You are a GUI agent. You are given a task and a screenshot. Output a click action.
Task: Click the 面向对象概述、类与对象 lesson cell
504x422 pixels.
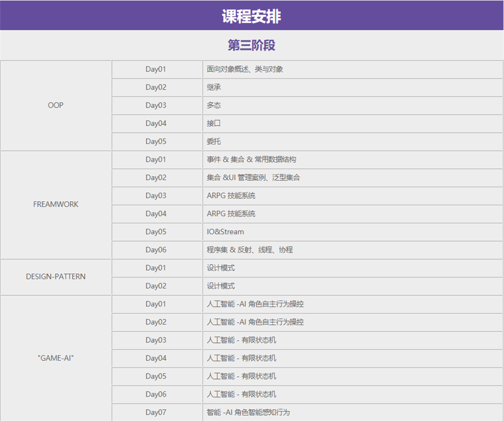click(245, 69)
